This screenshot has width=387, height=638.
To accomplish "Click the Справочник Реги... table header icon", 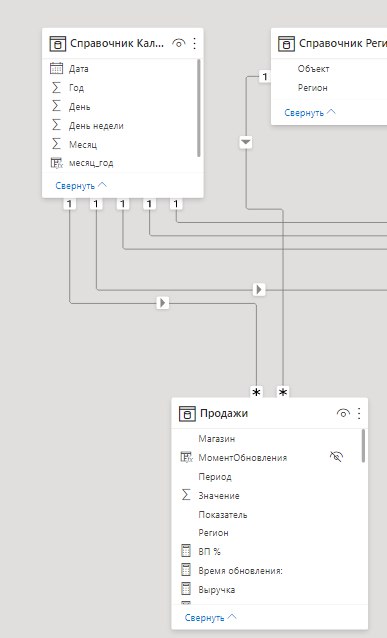I will click(x=286, y=44).
